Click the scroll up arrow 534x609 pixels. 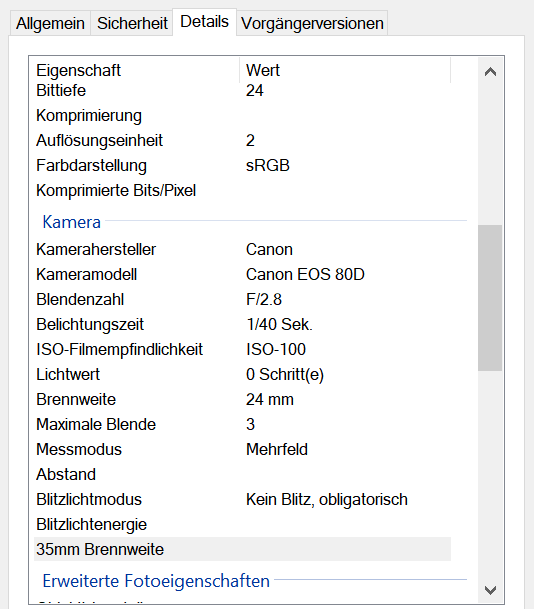click(x=491, y=72)
